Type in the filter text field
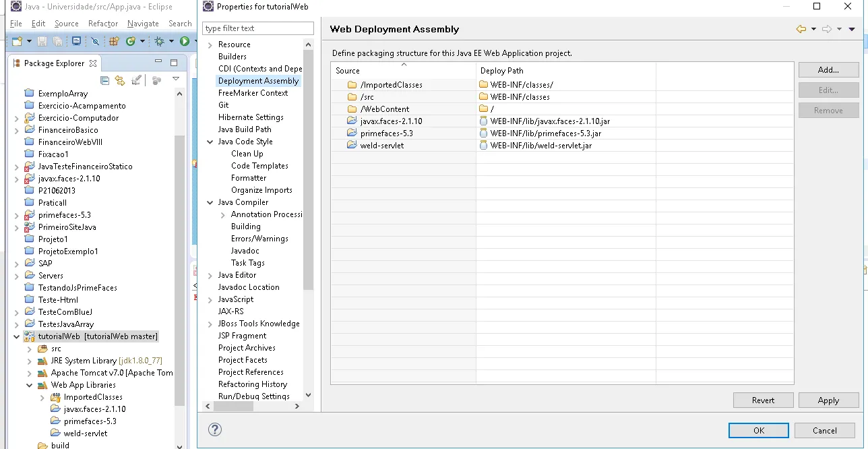The image size is (868, 449). [x=257, y=28]
